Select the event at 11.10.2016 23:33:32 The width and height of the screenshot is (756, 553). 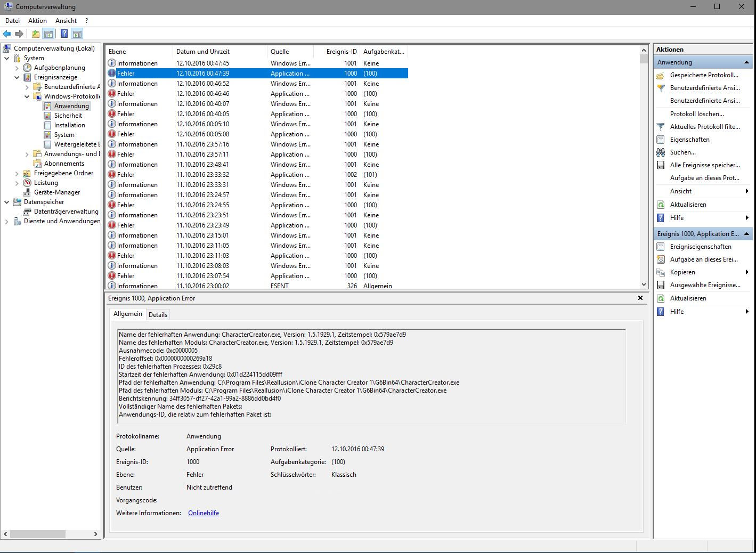(x=257, y=175)
